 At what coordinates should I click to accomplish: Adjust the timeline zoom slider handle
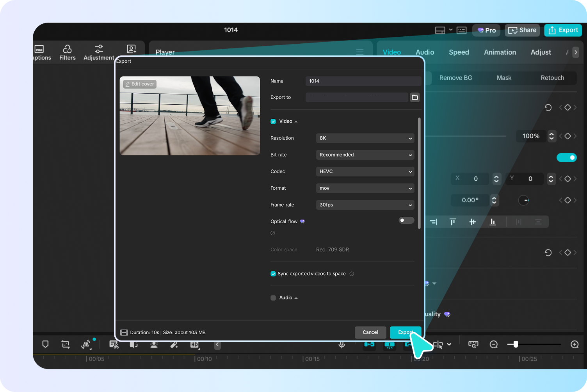click(x=516, y=344)
